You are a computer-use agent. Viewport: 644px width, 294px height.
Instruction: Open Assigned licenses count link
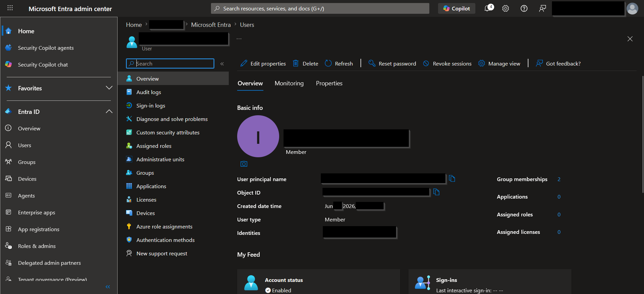559,232
